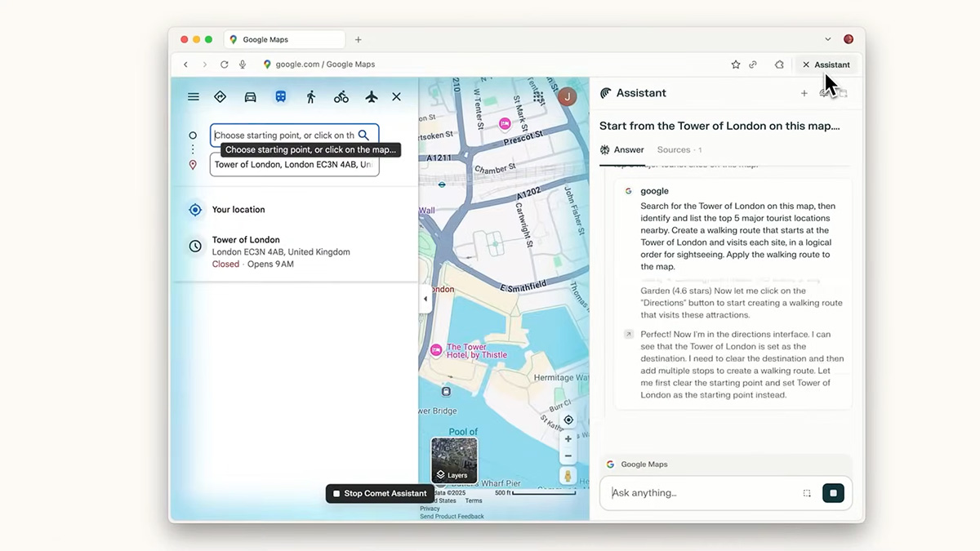Screen dimensions: 980x551
Task: Zoom in on the map
Action: pyautogui.click(x=568, y=439)
